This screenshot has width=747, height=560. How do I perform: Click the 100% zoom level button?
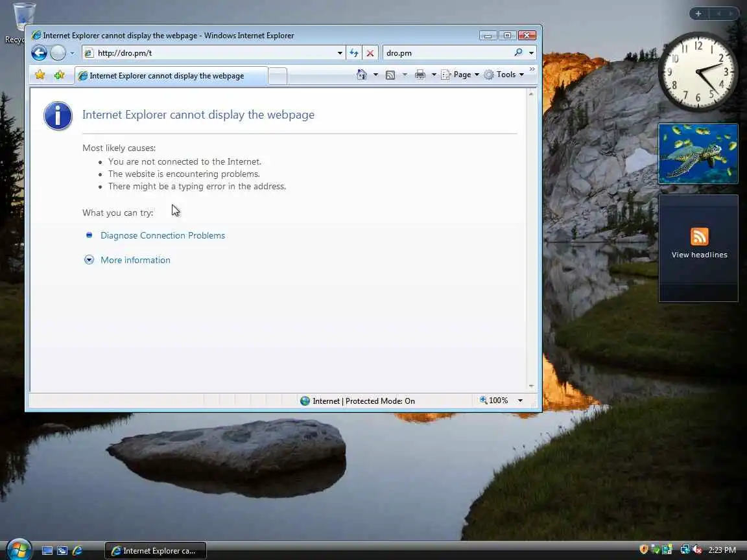click(494, 401)
